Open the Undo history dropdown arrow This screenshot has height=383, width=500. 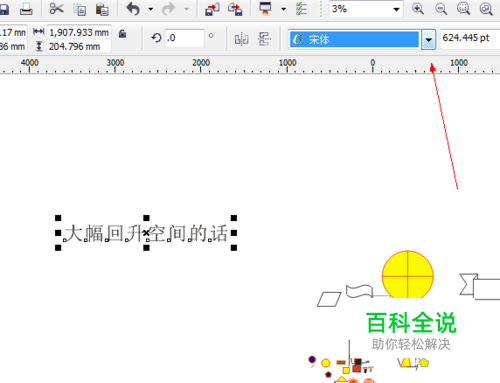tap(151, 9)
